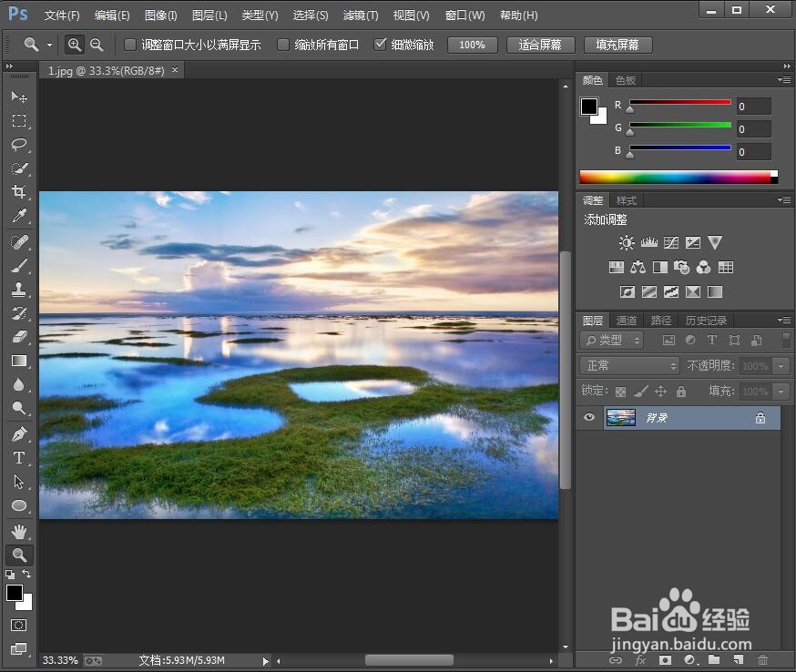796x672 pixels.
Task: Swap foreground and background colors
Action: click(26, 574)
